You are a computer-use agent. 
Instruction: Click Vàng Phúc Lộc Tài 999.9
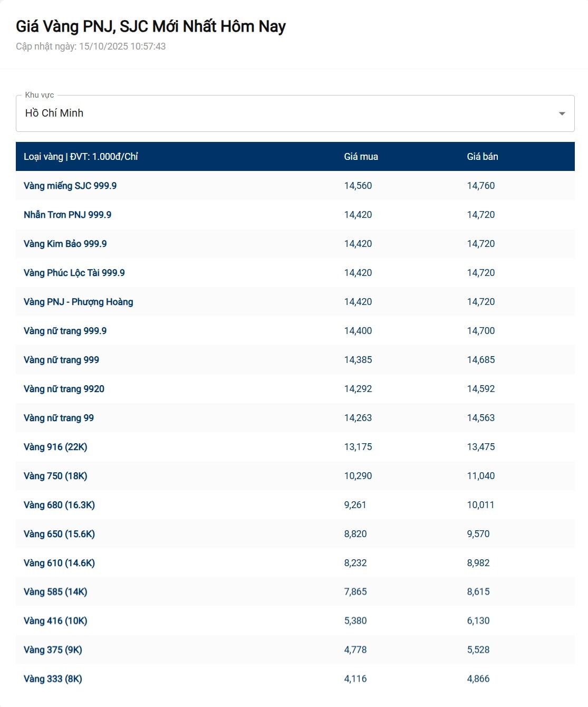click(x=74, y=273)
